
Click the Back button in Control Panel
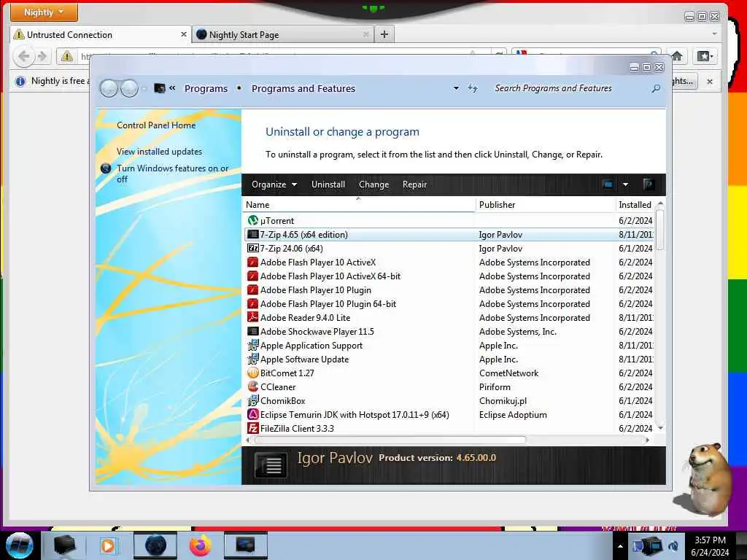tap(109, 88)
